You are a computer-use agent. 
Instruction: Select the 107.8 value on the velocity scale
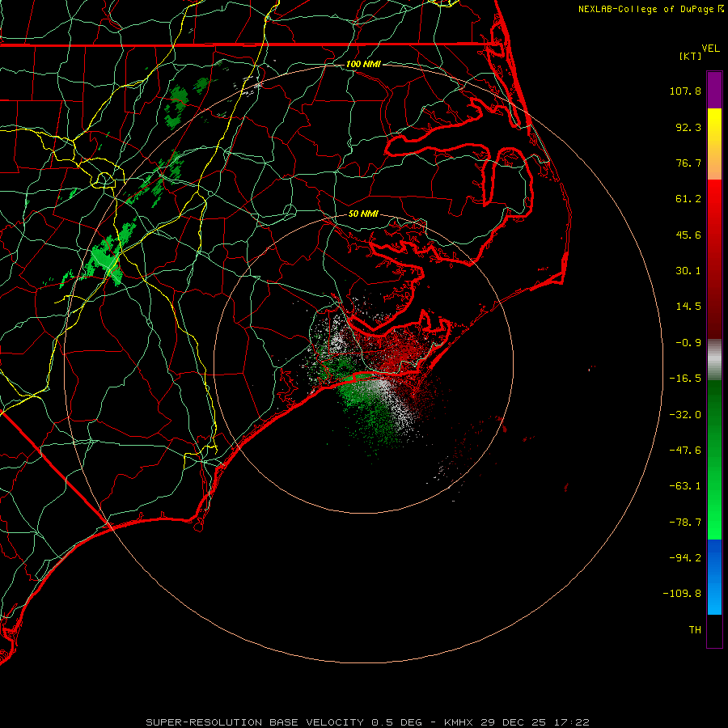pyautogui.click(x=685, y=91)
